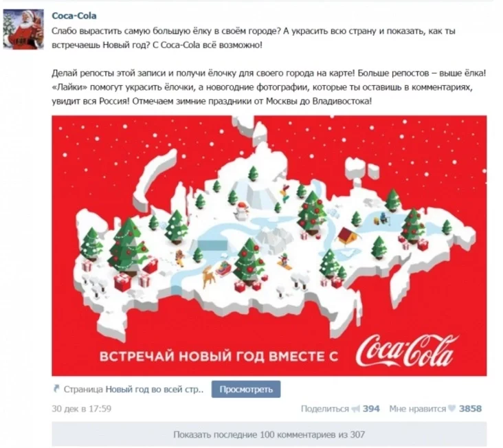Click the Просмотреть button
The height and width of the screenshot is (448, 503).
coord(246,390)
